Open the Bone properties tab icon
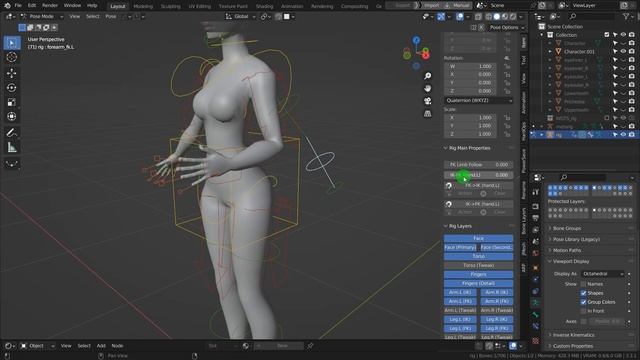 tap(536, 315)
